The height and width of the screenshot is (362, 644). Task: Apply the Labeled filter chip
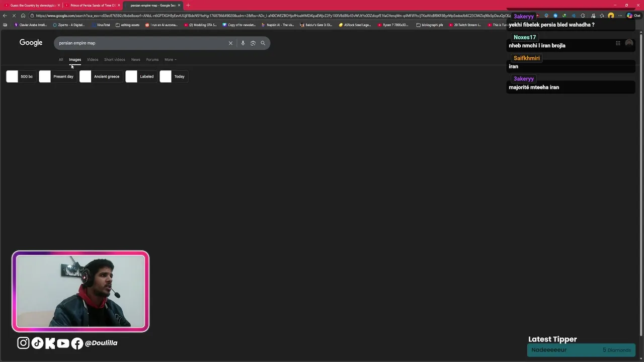[x=141, y=76]
